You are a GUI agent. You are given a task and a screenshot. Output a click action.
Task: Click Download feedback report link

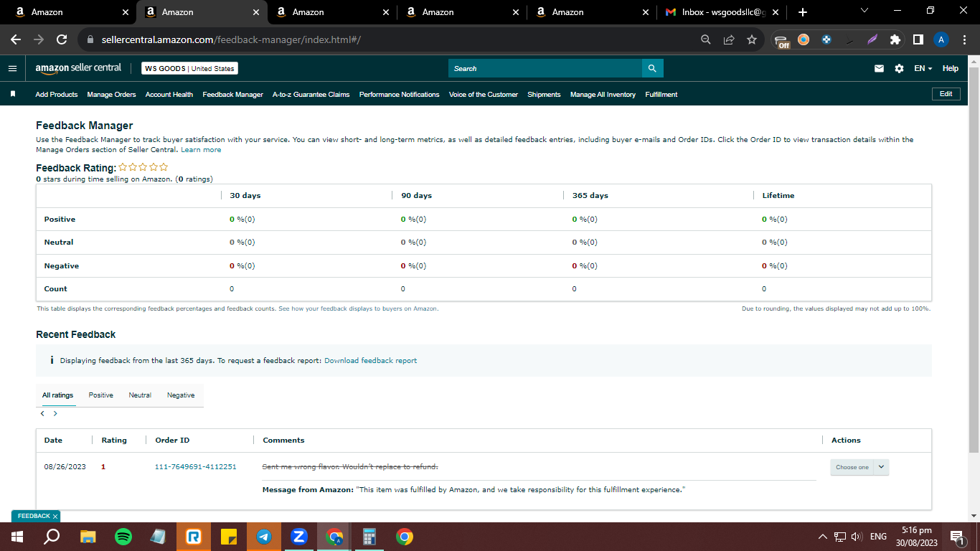(370, 361)
